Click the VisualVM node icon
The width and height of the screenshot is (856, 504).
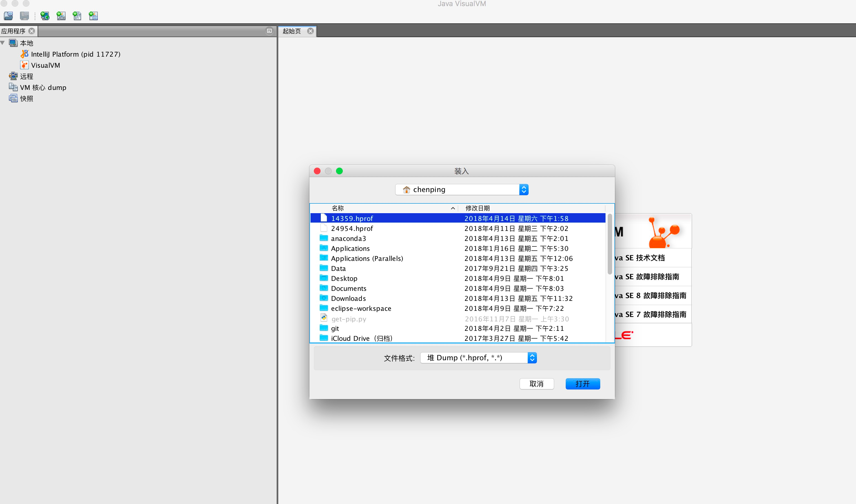coord(24,65)
